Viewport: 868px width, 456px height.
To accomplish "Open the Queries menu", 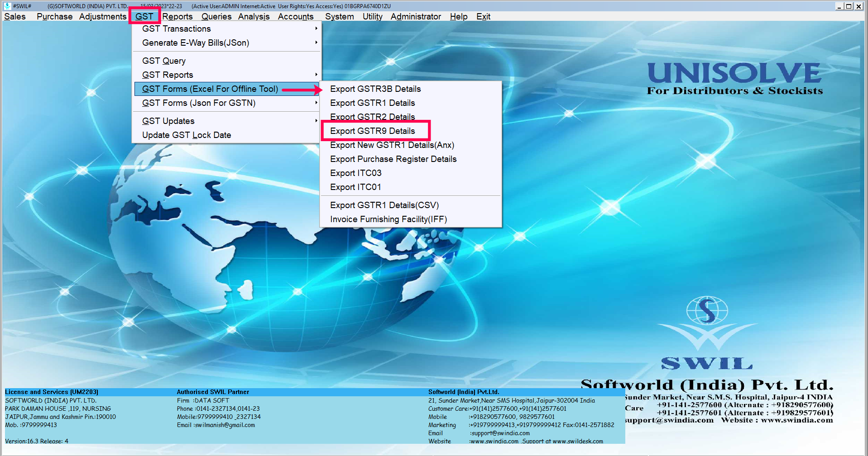I will [216, 16].
